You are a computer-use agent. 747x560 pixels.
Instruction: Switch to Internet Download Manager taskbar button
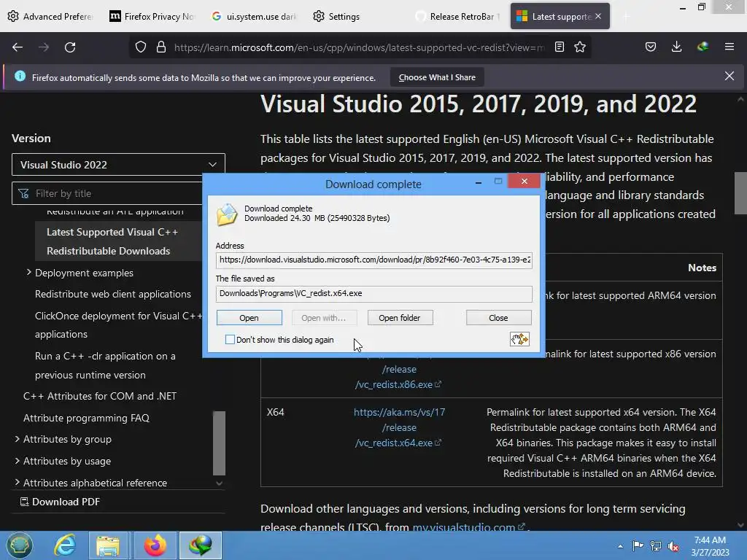(x=201, y=545)
